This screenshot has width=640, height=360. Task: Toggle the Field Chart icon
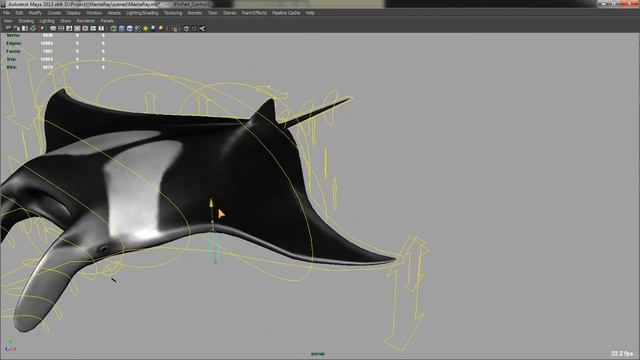pyautogui.click(x=85, y=29)
